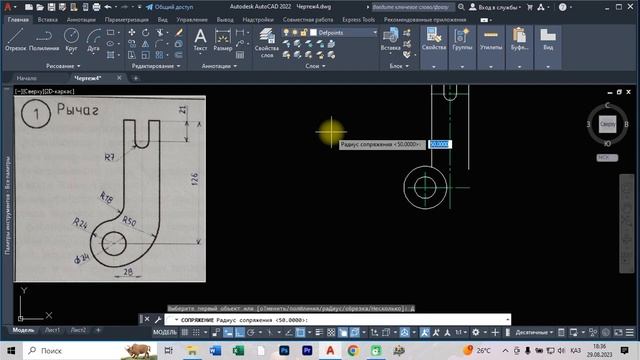Switch to the Параметризация ribbon tab
This screenshot has width=640, height=360.
127,20
